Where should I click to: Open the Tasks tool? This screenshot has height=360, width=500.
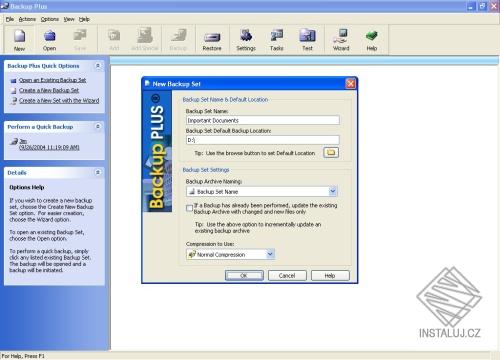pyautogui.click(x=277, y=39)
